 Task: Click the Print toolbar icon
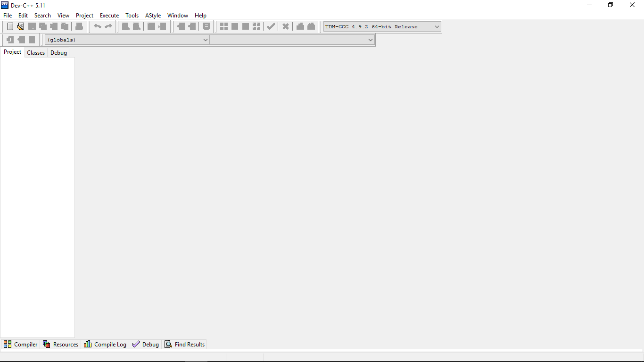[79, 26]
